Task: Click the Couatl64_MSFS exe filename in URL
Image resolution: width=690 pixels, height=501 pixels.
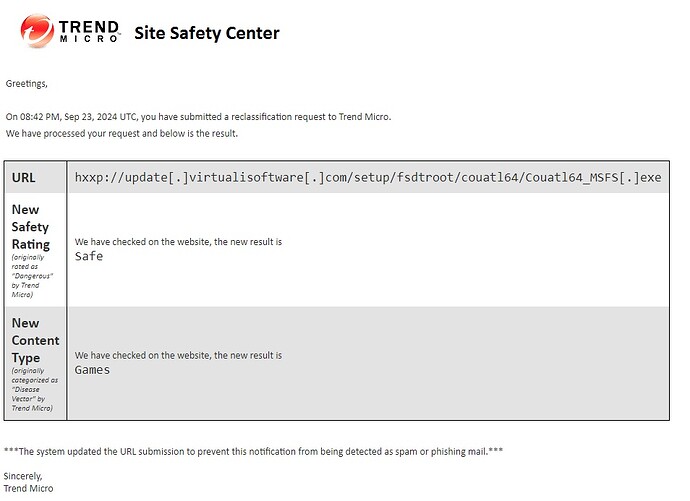Action: pos(593,177)
